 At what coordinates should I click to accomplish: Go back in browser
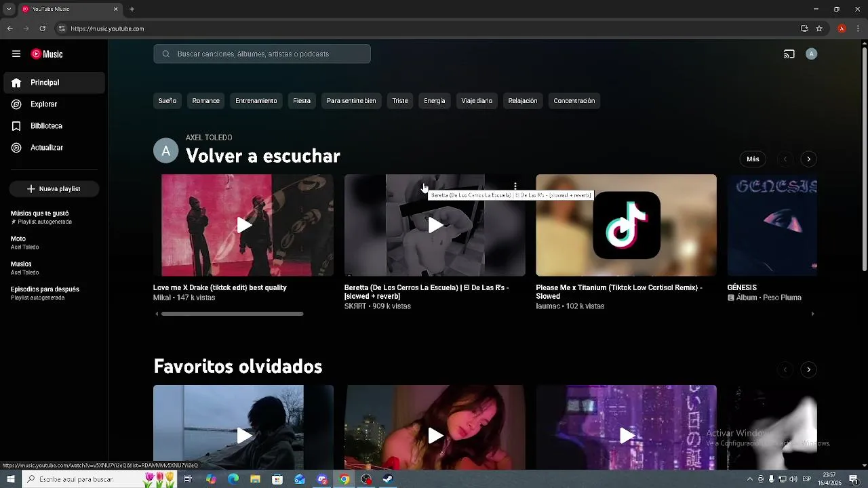[9, 28]
